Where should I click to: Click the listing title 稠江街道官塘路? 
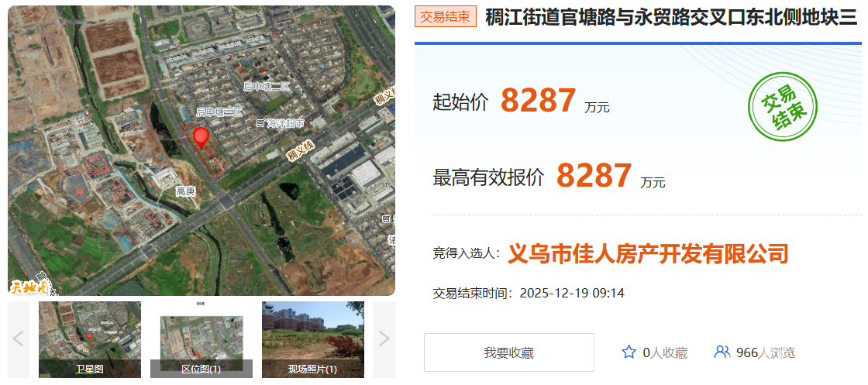671,17
